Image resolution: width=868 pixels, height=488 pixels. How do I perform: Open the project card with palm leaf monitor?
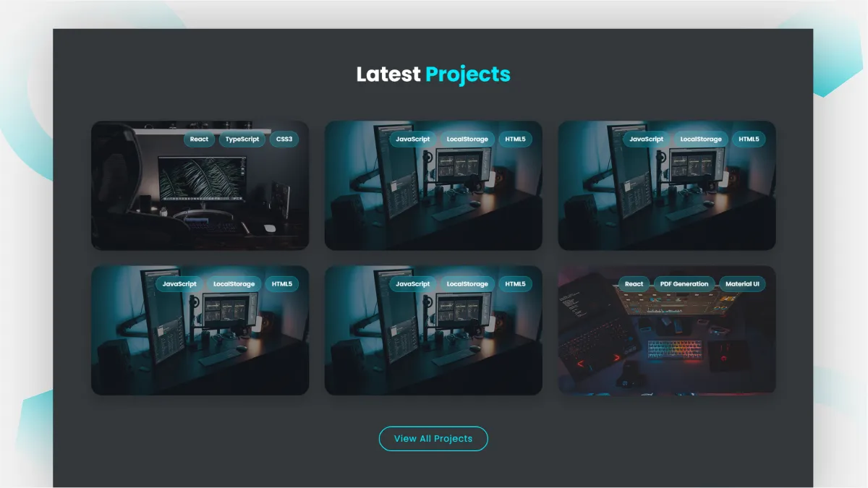[200, 186]
